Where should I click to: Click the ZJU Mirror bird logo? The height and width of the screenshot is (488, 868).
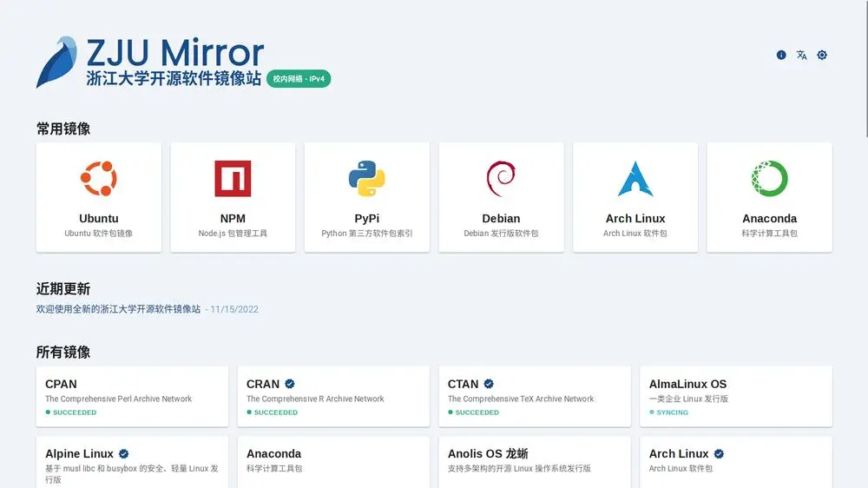[x=56, y=63]
